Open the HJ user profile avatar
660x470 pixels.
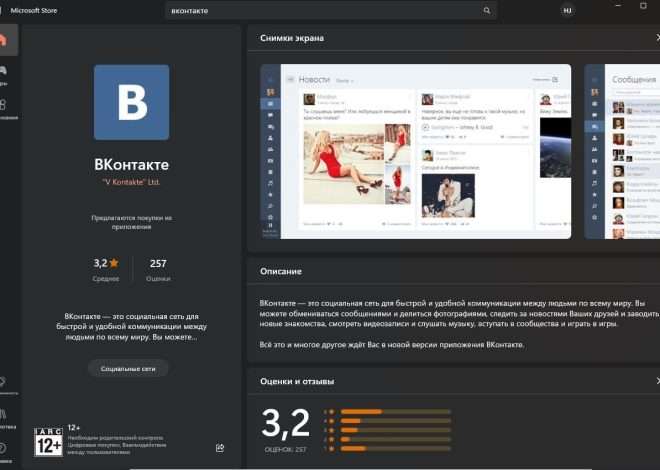click(x=568, y=10)
